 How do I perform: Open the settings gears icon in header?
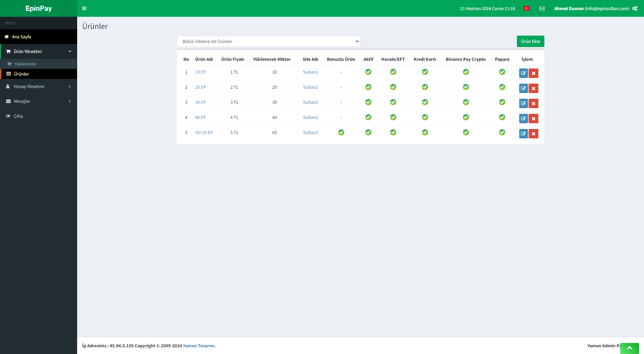635,8
